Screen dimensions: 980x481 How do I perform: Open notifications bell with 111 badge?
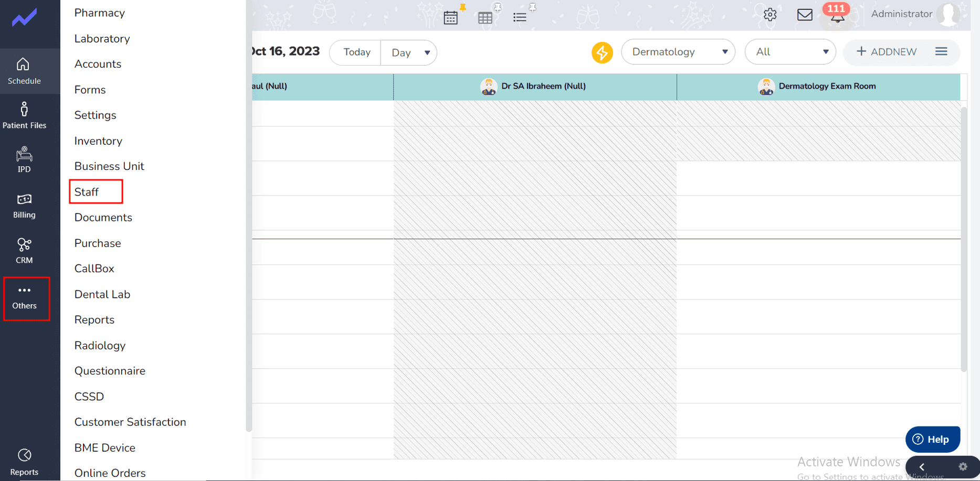[x=837, y=14]
